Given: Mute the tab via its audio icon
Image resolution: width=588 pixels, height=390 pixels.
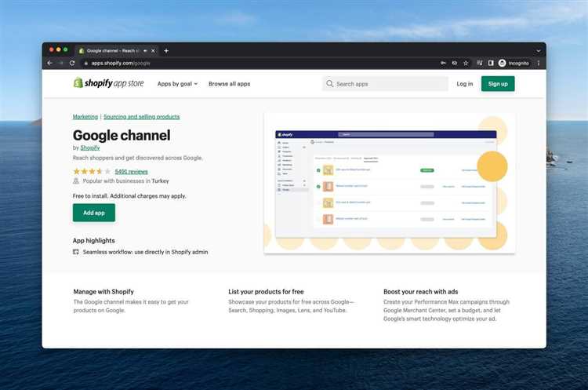Looking at the screenshot, I should 145,51.
